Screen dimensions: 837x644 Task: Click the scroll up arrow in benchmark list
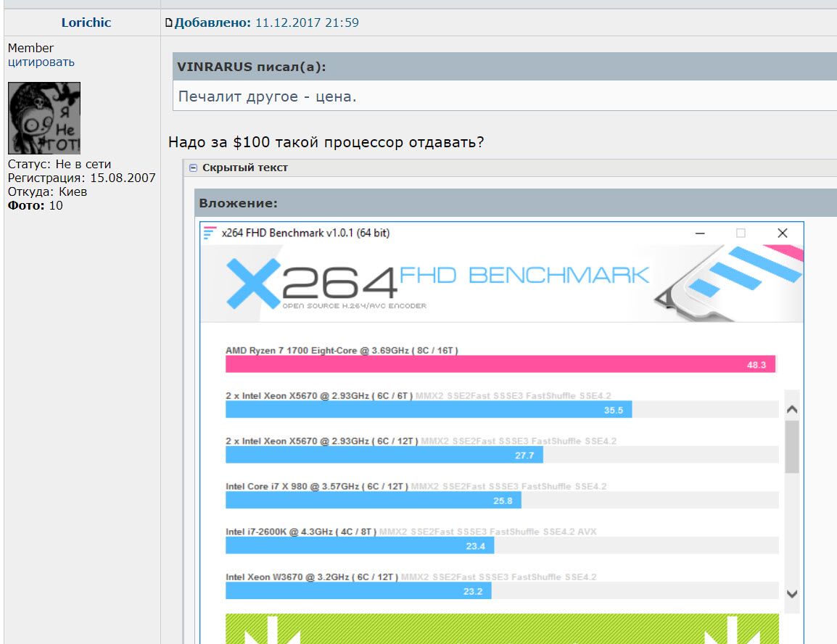click(x=792, y=409)
